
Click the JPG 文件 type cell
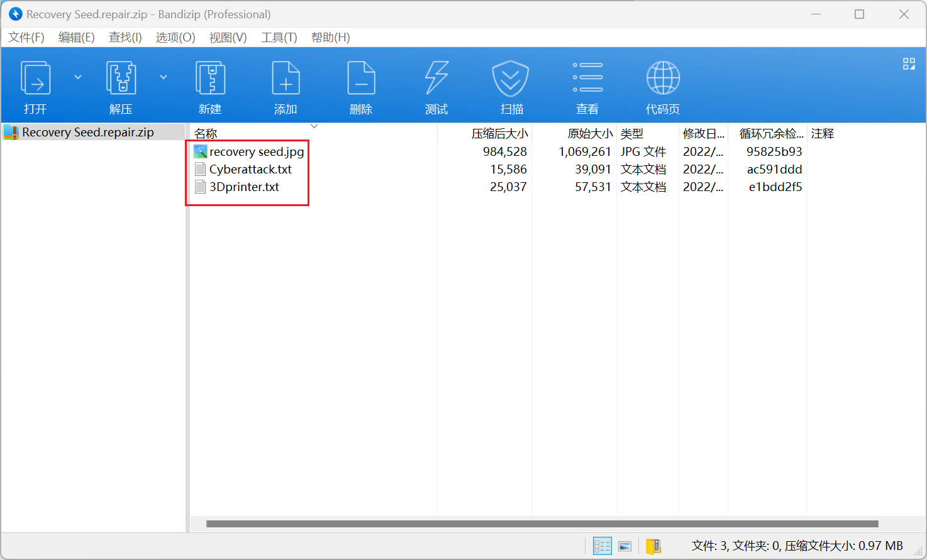(x=643, y=151)
